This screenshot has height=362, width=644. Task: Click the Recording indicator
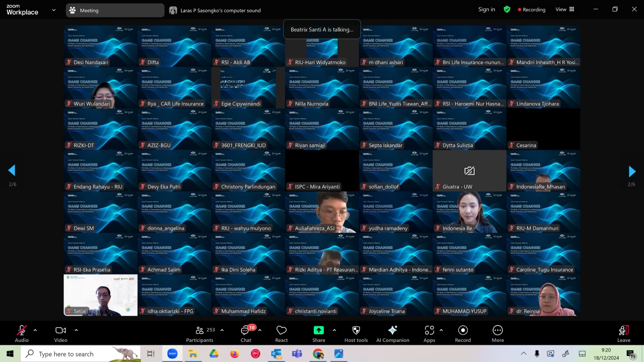(531, 9)
